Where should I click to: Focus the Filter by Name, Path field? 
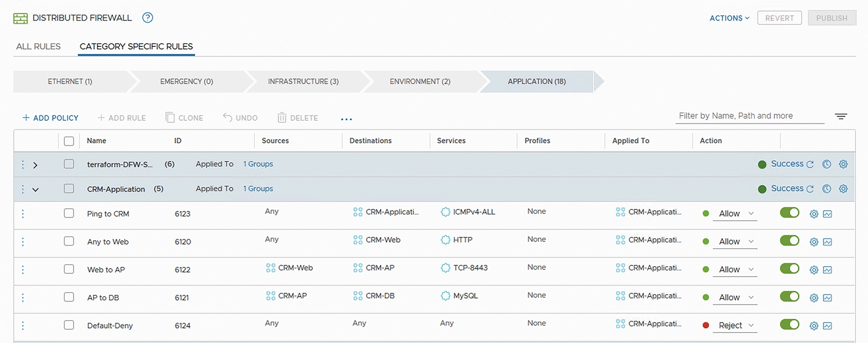(x=750, y=116)
